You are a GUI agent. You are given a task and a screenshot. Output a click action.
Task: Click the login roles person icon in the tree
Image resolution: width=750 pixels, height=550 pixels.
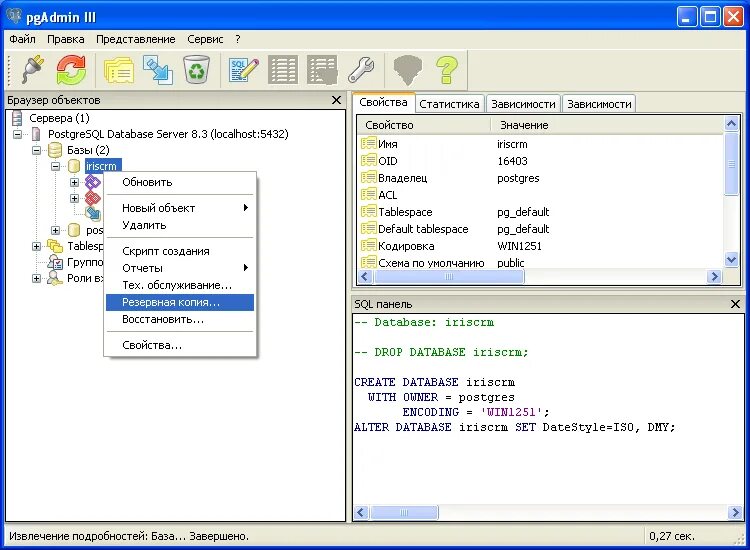tap(55, 278)
